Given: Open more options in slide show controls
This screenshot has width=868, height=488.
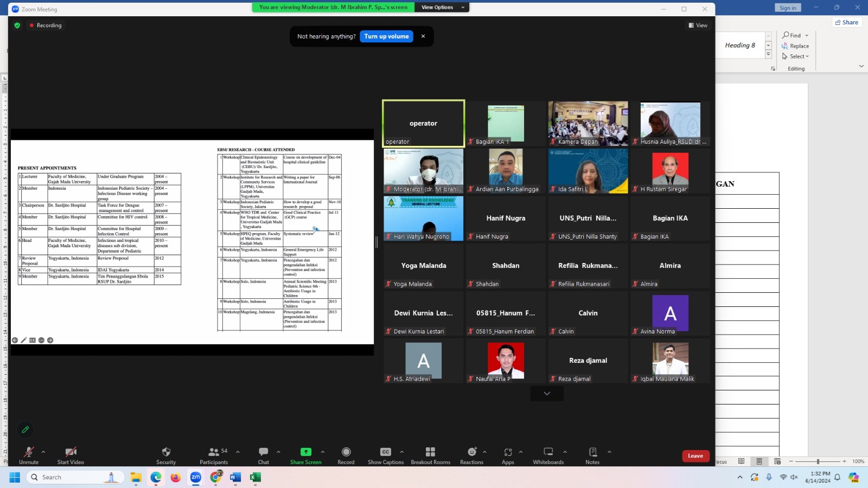Looking at the screenshot, I should point(41,341).
